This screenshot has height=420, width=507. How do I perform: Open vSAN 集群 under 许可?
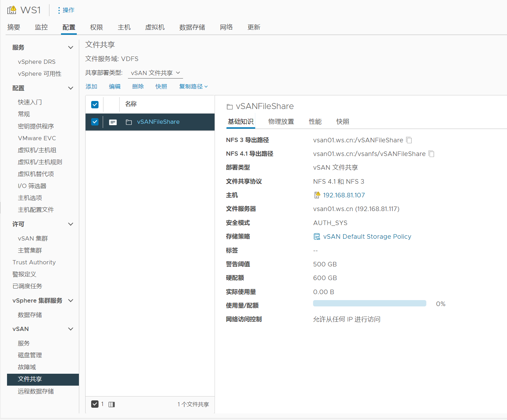(33, 238)
